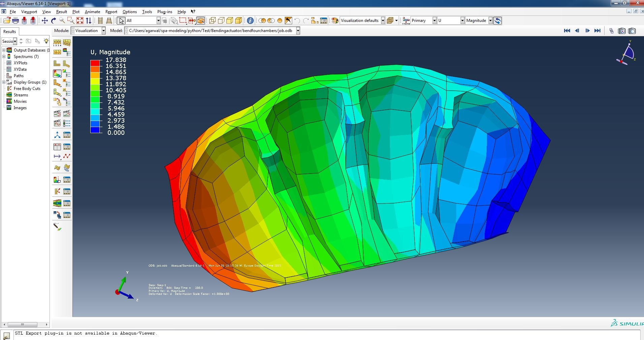Select the Magnify view tool
Screen dimensions: 644x340
pos(62,21)
